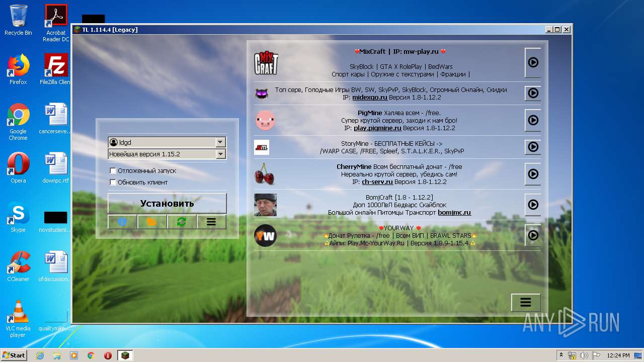Click the MixCraft server logo
This screenshot has width=644, height=362.
tap(266, 63)
